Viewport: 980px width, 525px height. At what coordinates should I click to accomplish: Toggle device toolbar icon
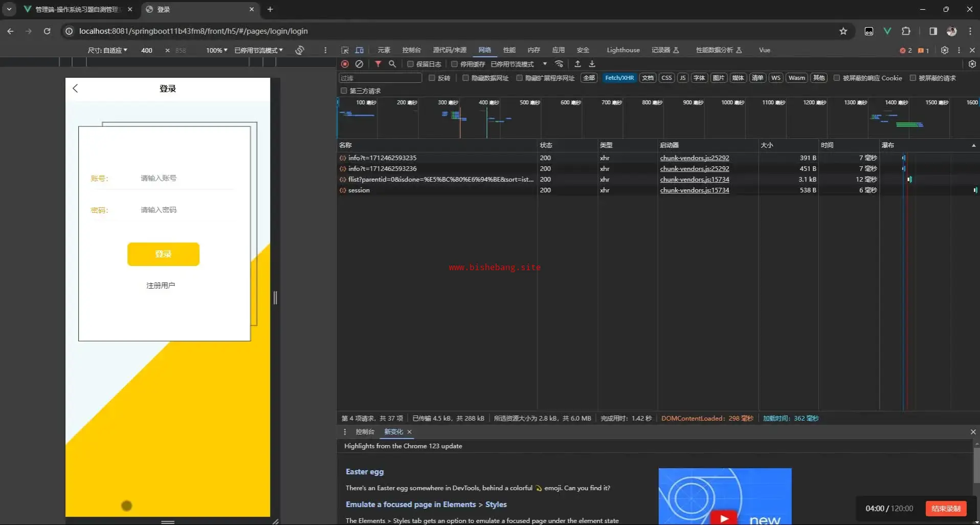[x=360, y=50]
